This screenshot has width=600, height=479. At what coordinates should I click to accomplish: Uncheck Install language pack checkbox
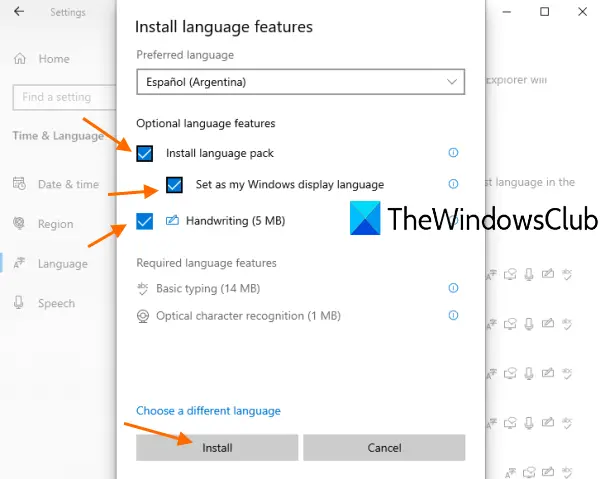(x=145, y=154)
